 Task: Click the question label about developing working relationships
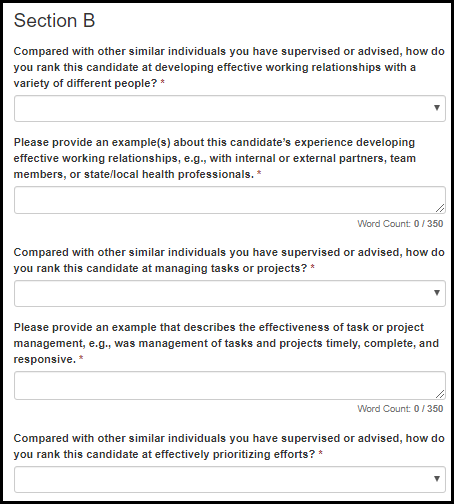[x=229, y=67]
